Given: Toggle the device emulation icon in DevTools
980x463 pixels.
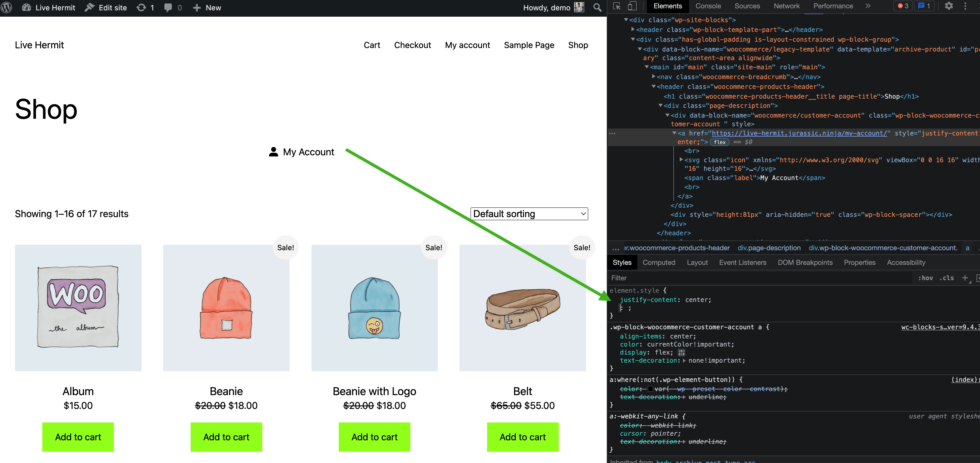Looking at the screenshot, I should tap(632, 6).
